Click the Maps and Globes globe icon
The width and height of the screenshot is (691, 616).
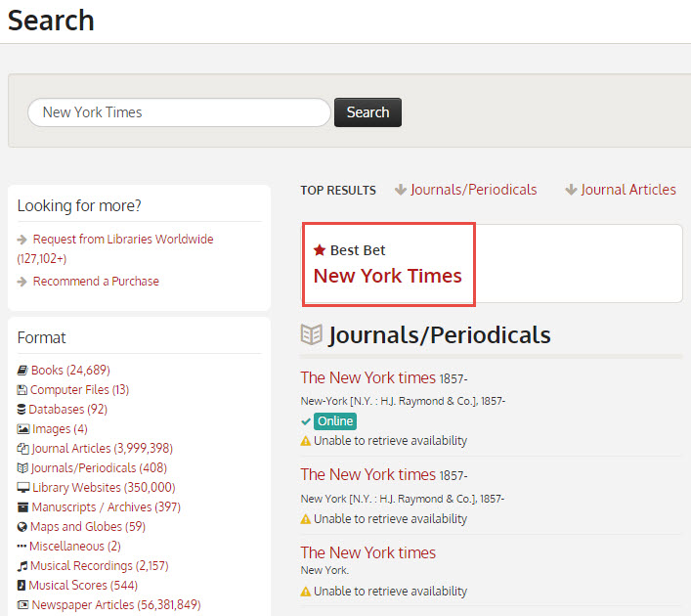click(22, 526)
